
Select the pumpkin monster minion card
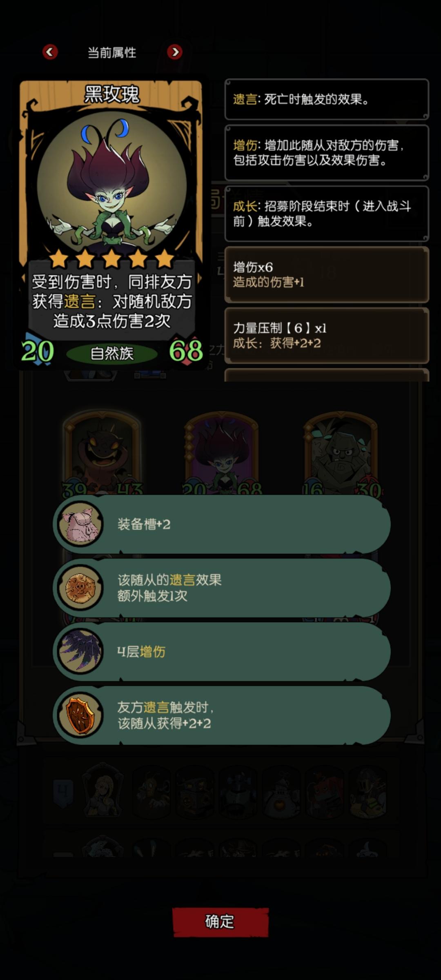[x=102, y=454]
